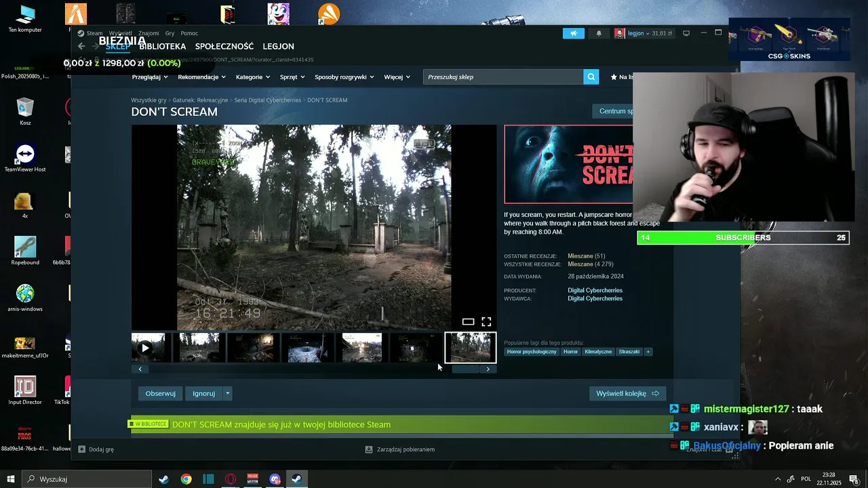Switch to the BIBLIOTEKA tab

tap(162, 47)
